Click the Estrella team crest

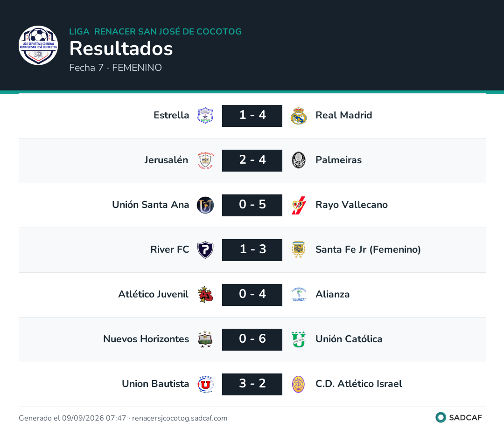pyautogui.click(x=205, y=116)
